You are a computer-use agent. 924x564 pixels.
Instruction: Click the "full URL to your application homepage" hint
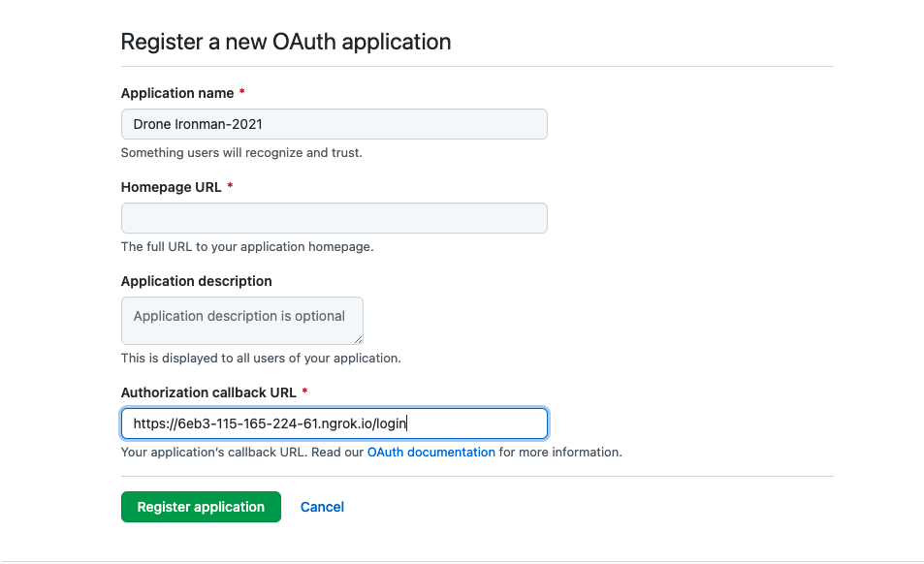coord(247,247)
